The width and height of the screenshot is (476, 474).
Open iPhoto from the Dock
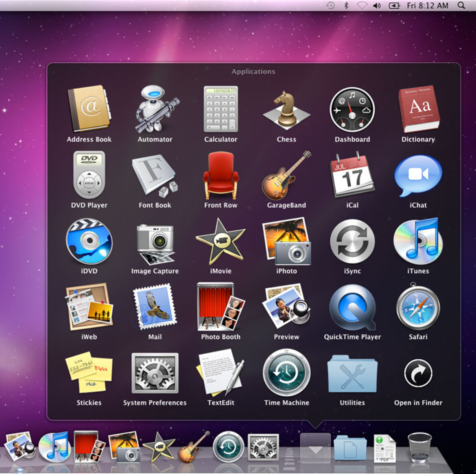tap(124, 447)
